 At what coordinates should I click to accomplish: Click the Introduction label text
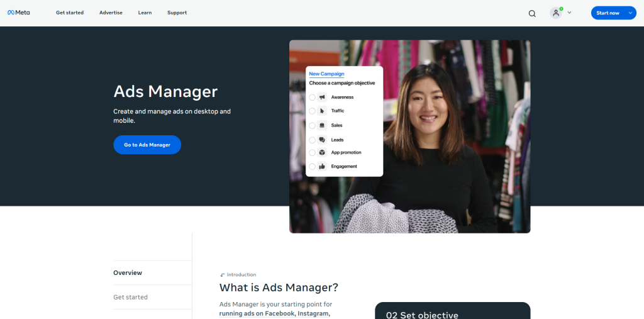(241, 274)
